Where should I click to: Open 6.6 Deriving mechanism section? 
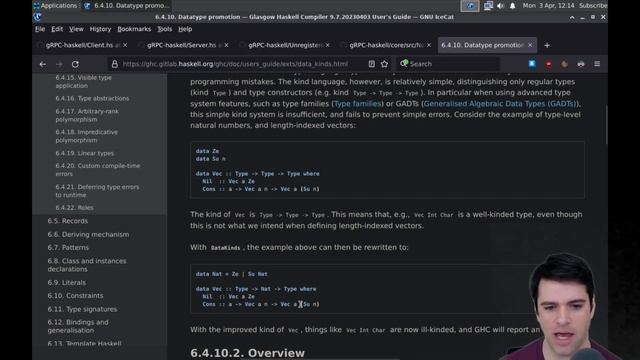coord(88,234)
